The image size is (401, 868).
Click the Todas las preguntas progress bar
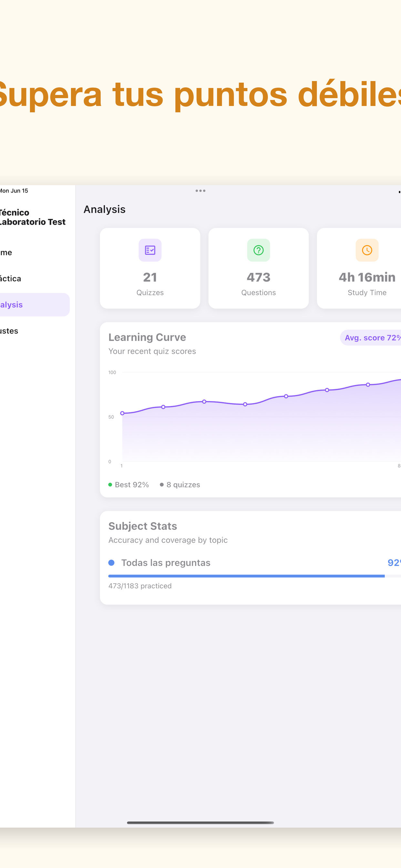(255, 576)
